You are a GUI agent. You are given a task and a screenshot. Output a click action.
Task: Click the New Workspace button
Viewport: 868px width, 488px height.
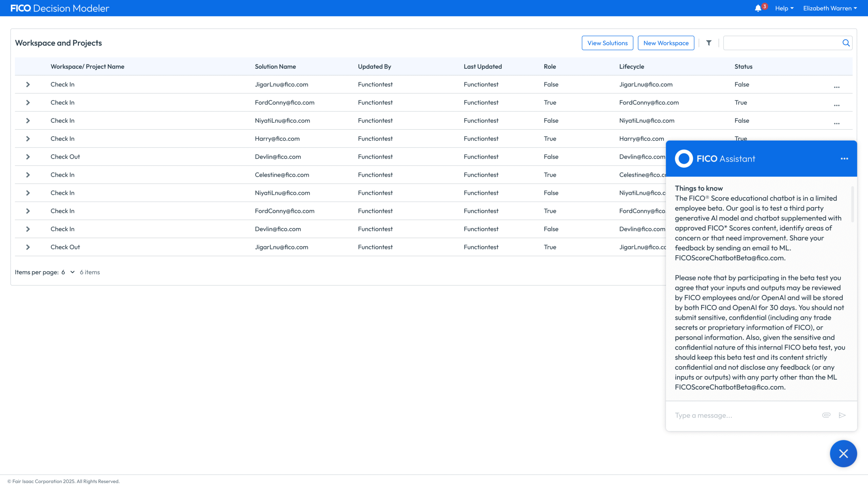point(666,43)
